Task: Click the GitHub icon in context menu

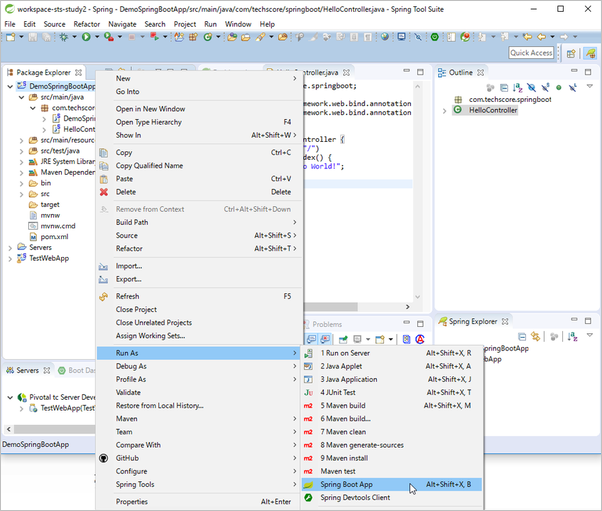Action: (103, 458)
